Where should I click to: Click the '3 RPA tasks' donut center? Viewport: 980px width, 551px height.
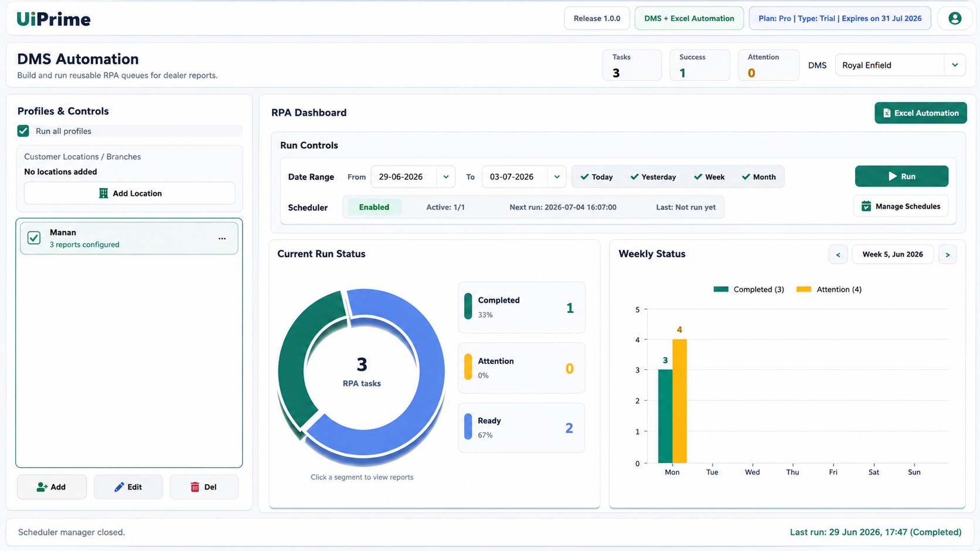[x=362, y=372]
